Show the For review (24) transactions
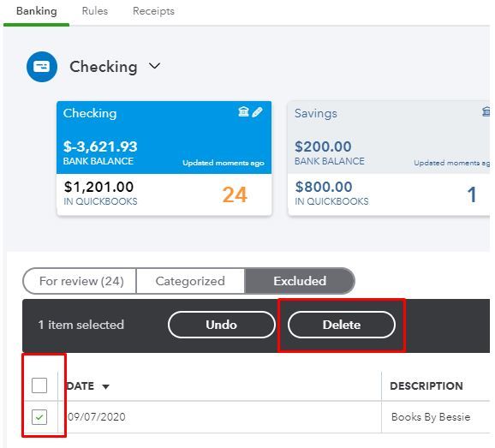 pos(81,281)
